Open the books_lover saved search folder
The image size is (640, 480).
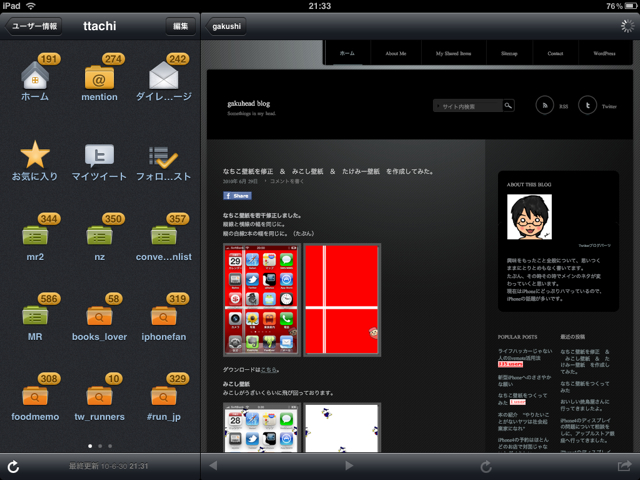(99, 316)
